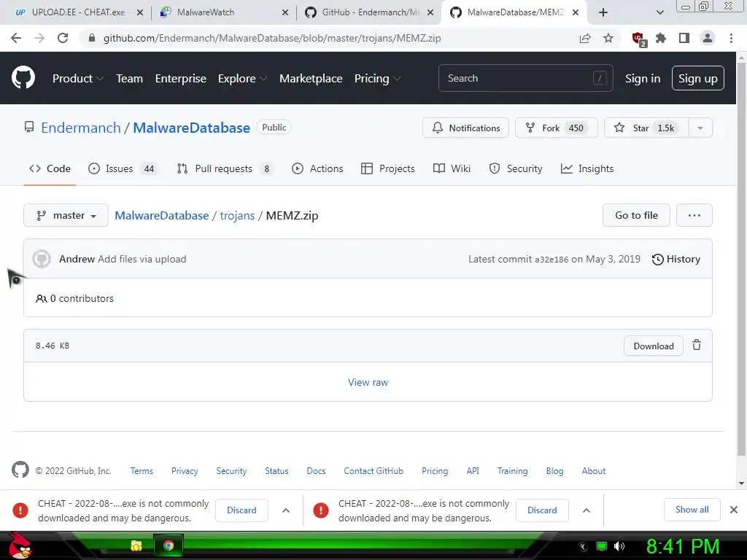The image size is (747, 560).
Task: Show all downloads
Action: point(692,510)
